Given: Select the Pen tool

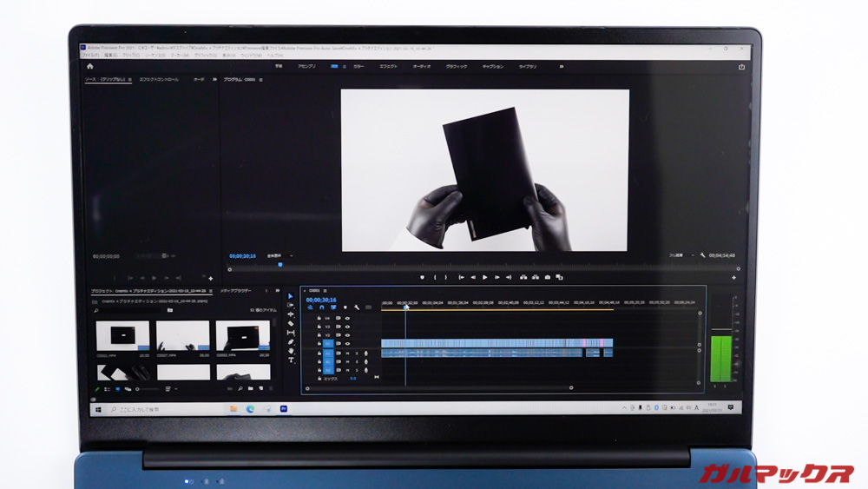Looking at the screenshot, I should pyautogui.click(x=291, y=342).
